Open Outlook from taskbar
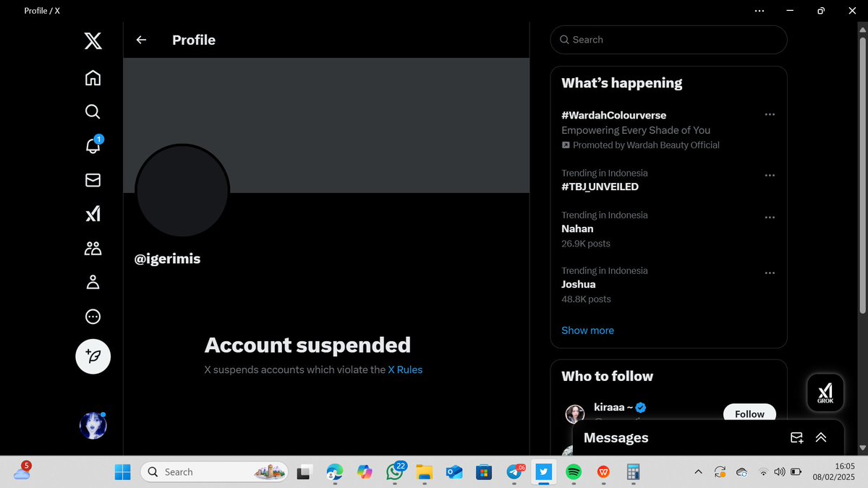 click(x=454, y=472)
